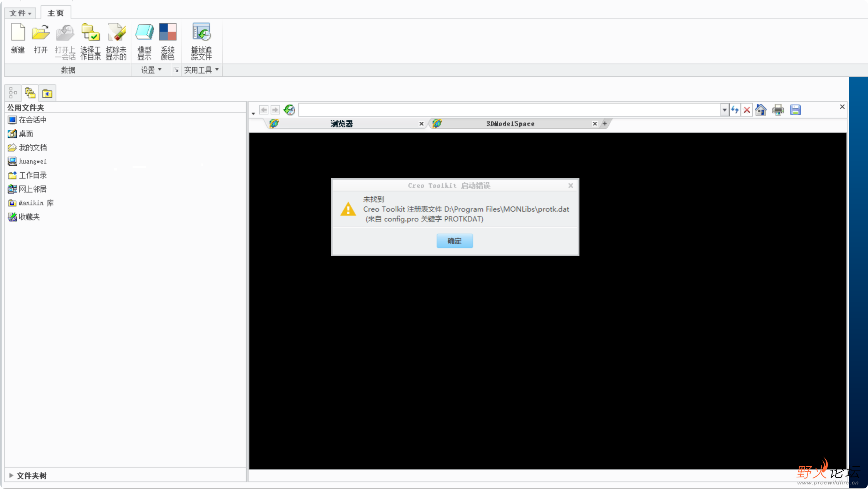Expand the 设置 group dropdown
The image size is (868, 489).
point(151,70)
